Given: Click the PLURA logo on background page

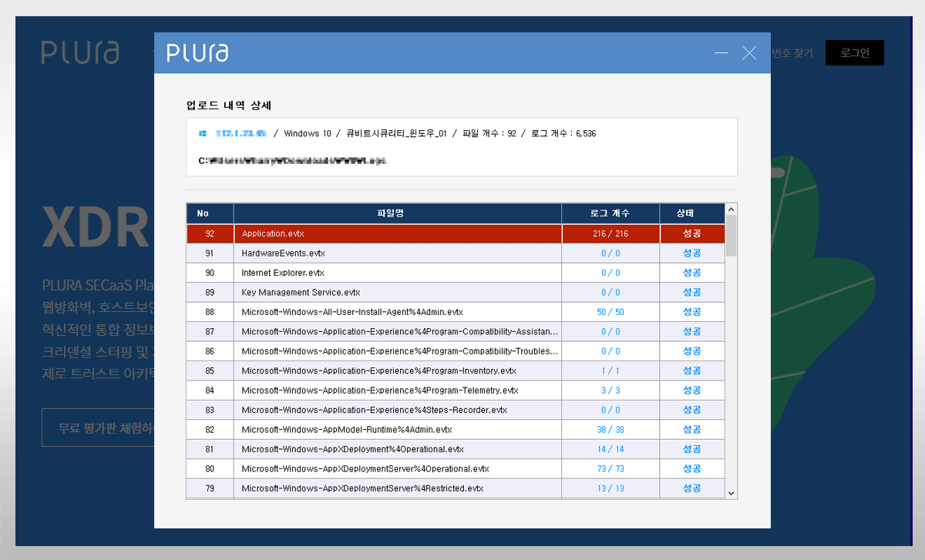Looking at the screenshot, I should 80,52.
